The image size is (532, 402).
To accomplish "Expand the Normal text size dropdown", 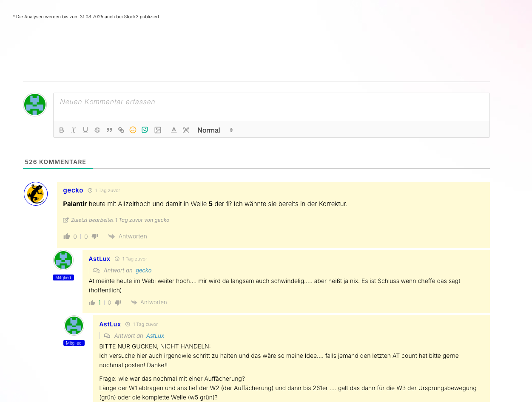I will 215,130.
